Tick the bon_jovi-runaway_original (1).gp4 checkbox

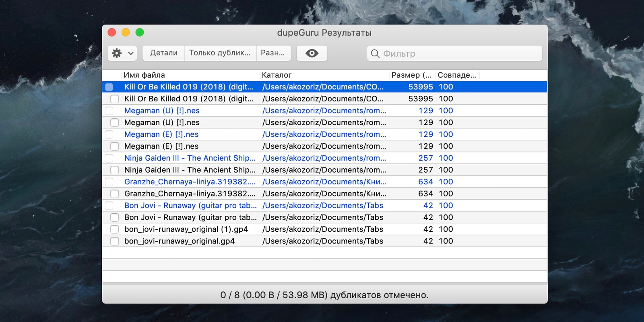(115, 229)
